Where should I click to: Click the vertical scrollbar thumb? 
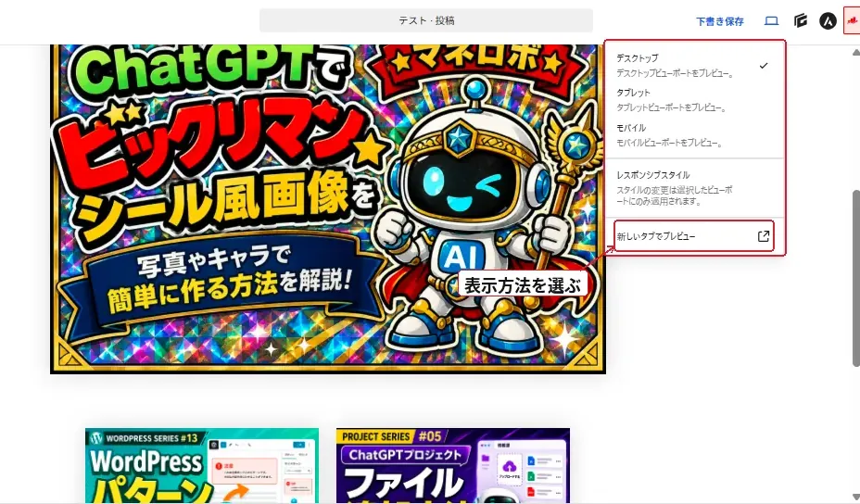855,278
